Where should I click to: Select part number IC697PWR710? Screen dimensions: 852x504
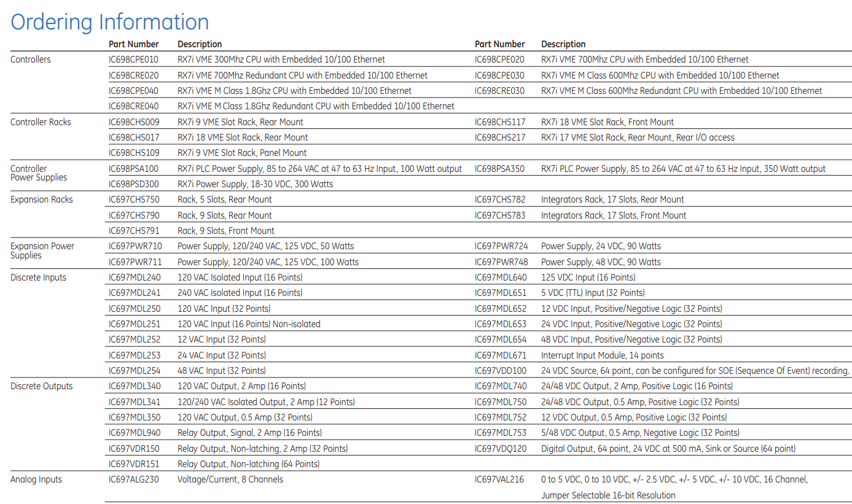[x=135, y=246]
